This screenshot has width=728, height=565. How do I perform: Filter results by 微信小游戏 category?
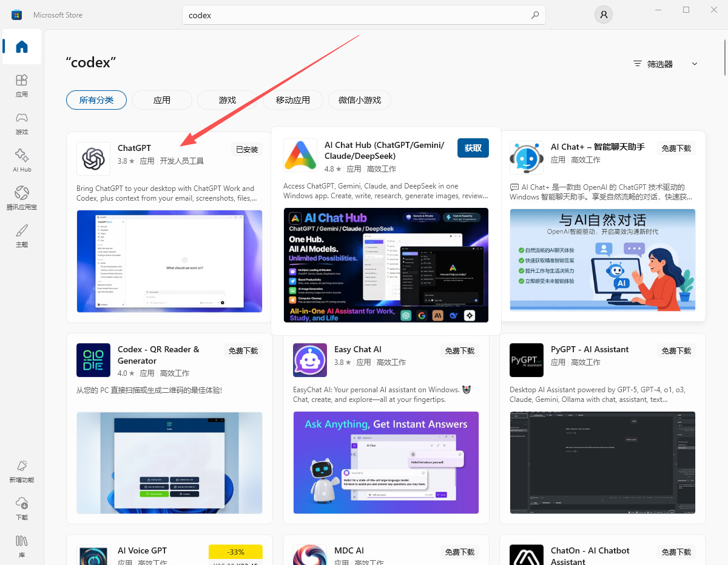[x=360, y=100]
